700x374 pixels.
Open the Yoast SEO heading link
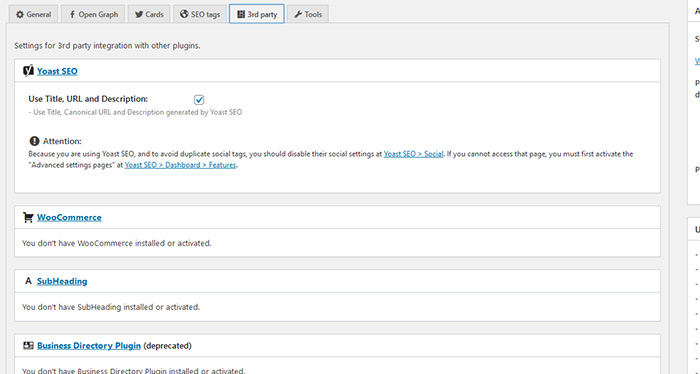(57, 71)
